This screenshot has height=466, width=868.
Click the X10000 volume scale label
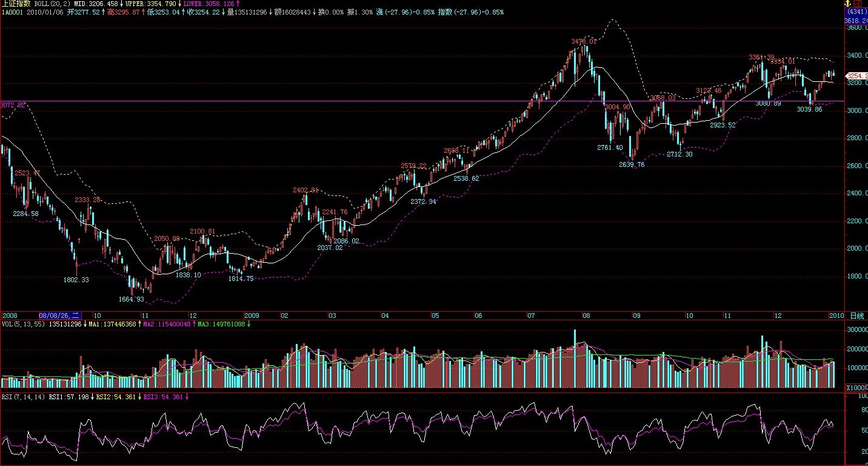(x=856, y=388)
